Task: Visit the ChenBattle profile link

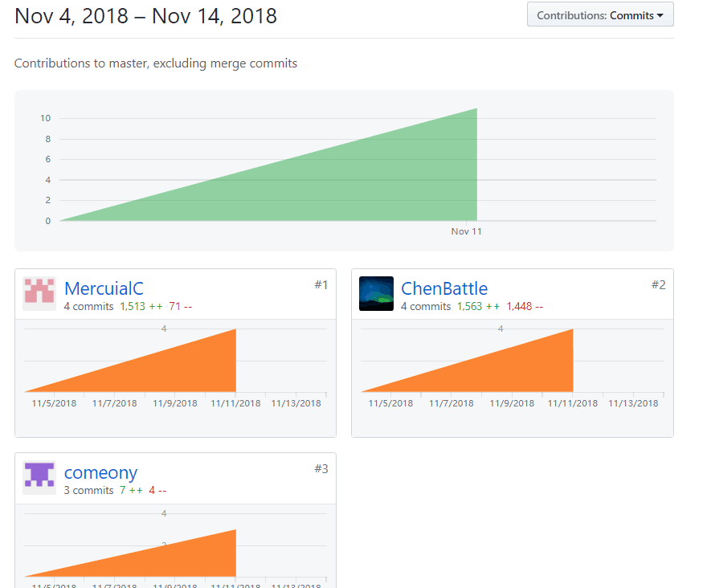Action: [444, 288]
